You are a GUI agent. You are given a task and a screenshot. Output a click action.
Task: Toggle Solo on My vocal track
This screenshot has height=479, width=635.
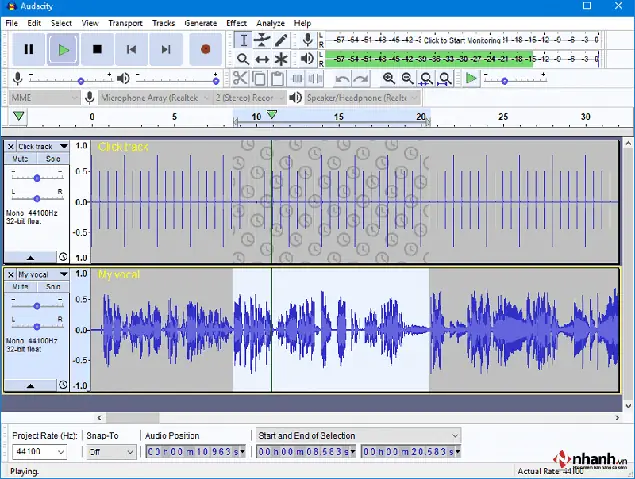[x=53, y=287]
